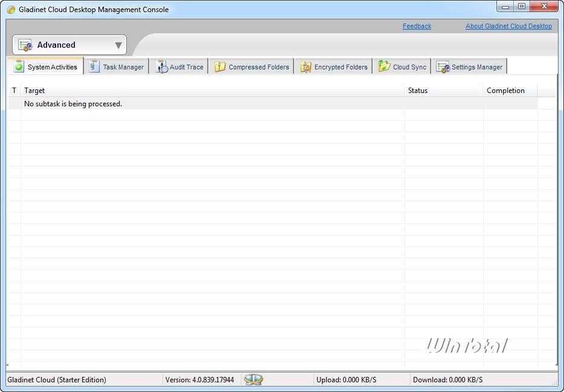564x392 pixels.
Task: Click the network computers icon in status bar
Action: (x=254, y=379)
